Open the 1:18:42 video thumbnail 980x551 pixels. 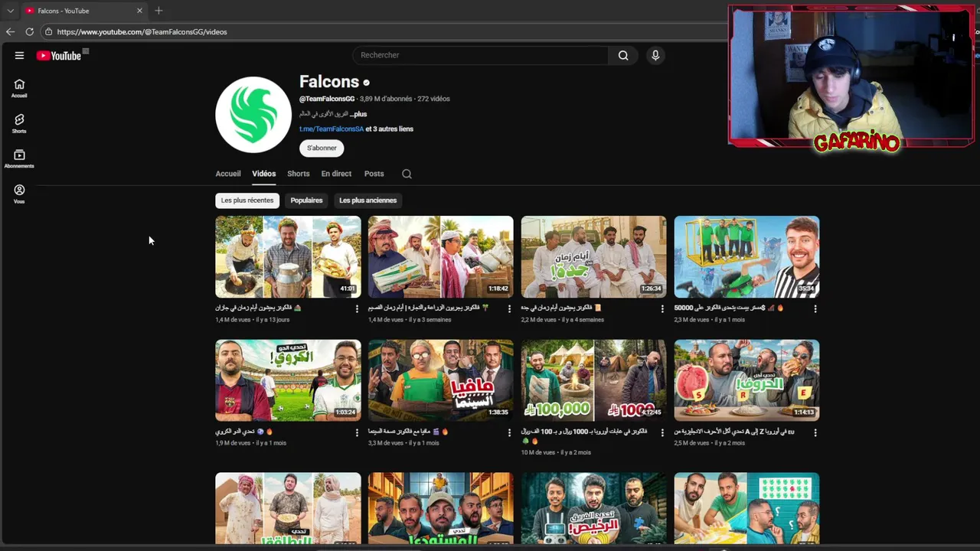[440, 256]
